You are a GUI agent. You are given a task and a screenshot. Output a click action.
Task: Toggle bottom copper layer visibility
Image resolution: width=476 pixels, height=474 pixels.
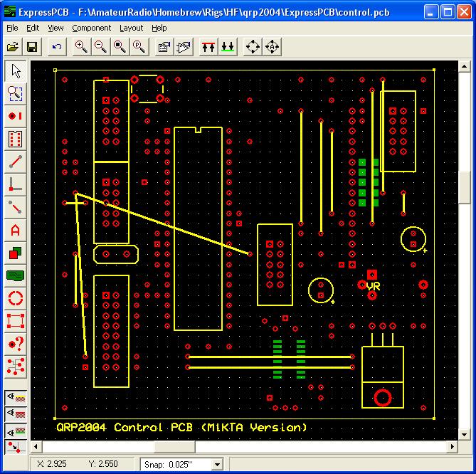click(16, 431)
